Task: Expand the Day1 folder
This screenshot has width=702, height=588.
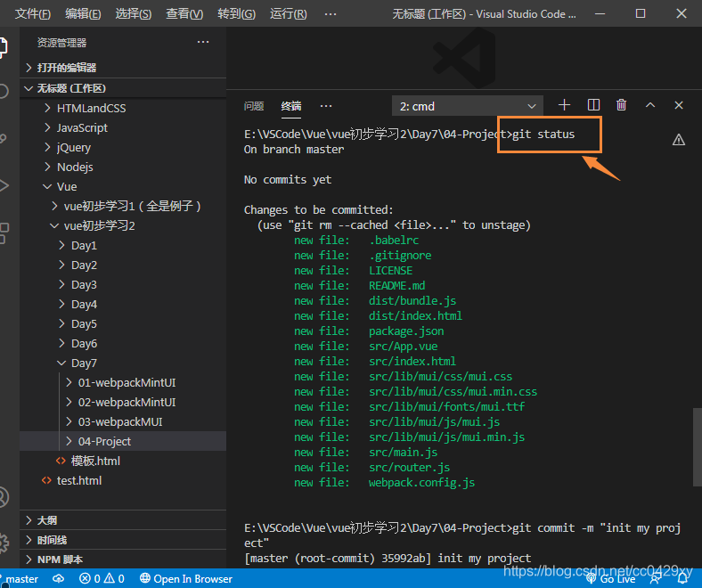Action: coord(123,245)
